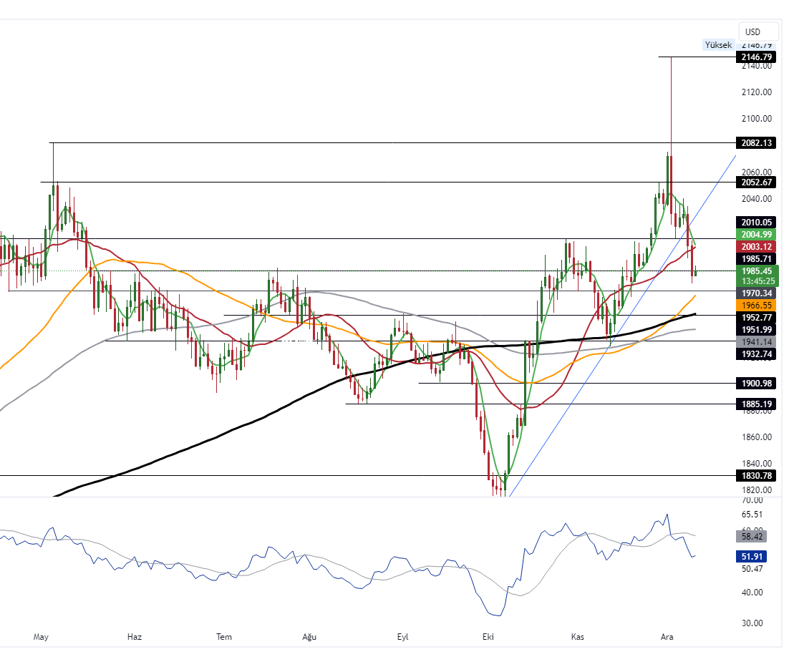
Task: Click the 1885.19 horizontal line label
Action: pos(756,404)
